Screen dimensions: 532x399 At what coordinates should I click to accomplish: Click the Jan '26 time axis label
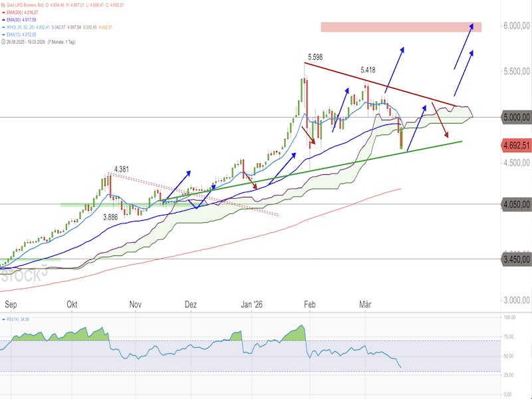click(251, 304)
